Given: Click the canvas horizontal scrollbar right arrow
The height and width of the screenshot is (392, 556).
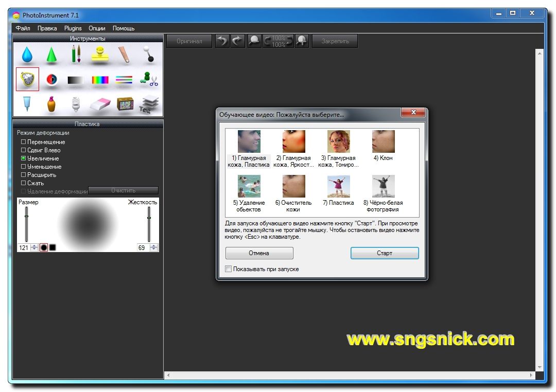Looking at the screenshot, I should [531, 375].
